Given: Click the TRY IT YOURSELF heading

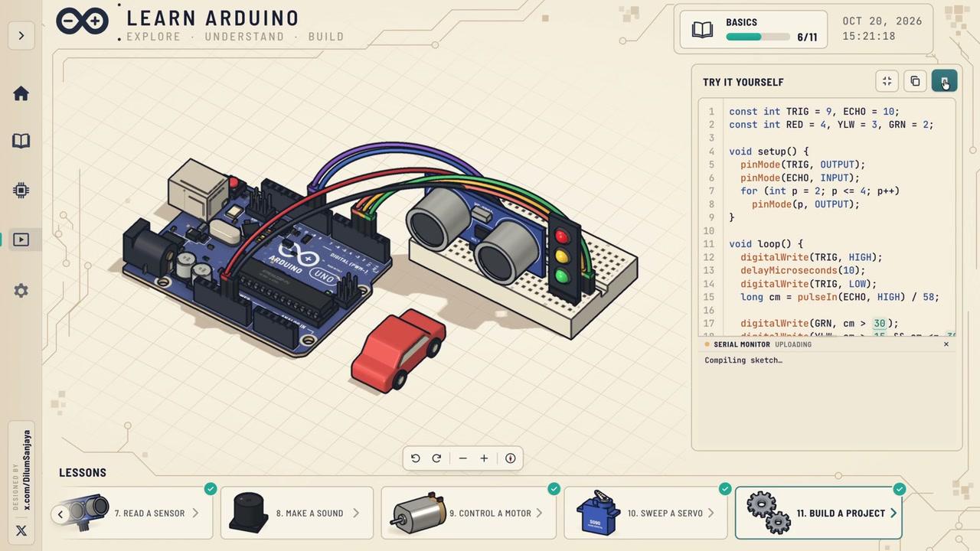Looking at the screenshot, I should point(743,82).
